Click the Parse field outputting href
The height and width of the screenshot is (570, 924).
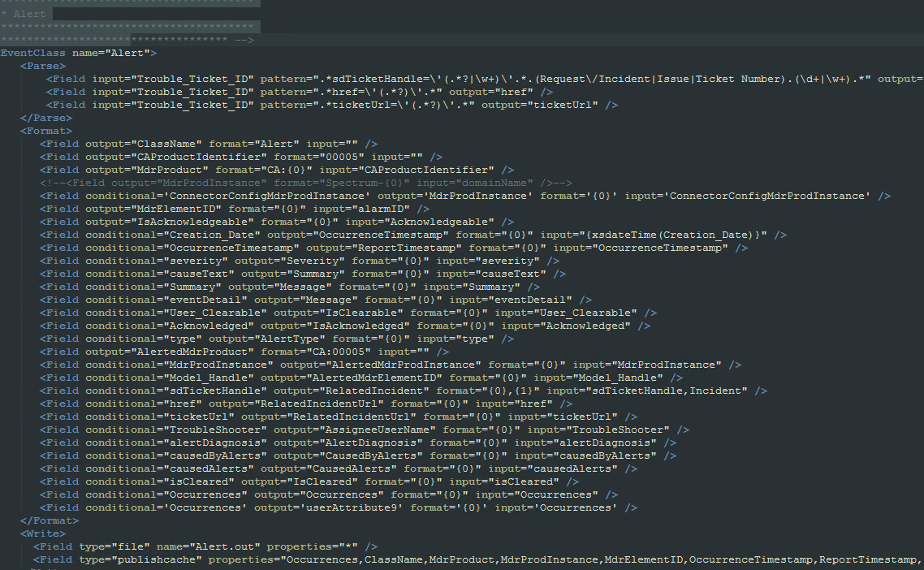[300, 92]
